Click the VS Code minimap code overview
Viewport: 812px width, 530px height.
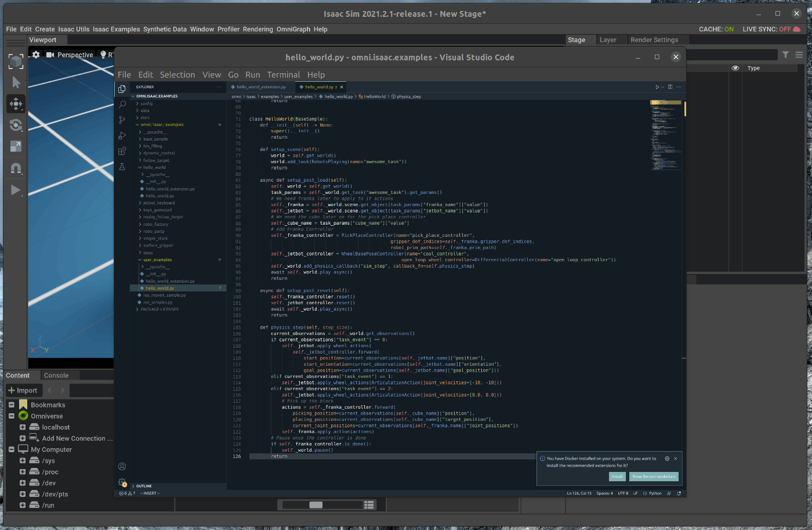[666, 135]
